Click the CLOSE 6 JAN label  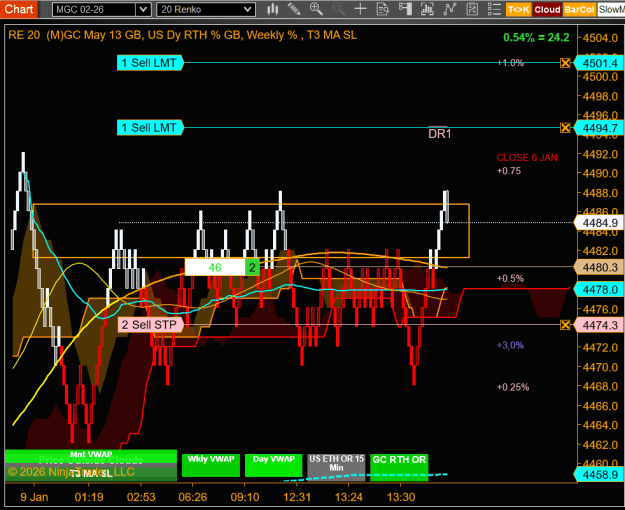tap(527, 158)
